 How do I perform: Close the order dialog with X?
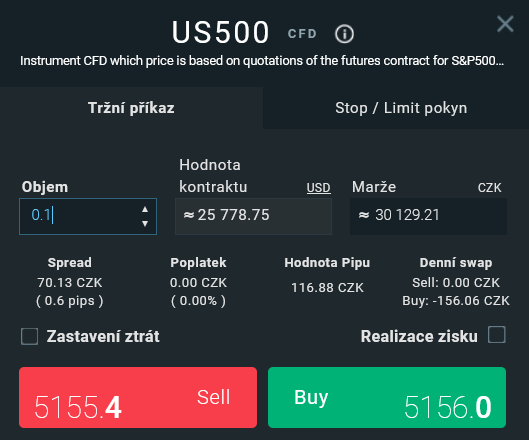[x=505, y=24]
